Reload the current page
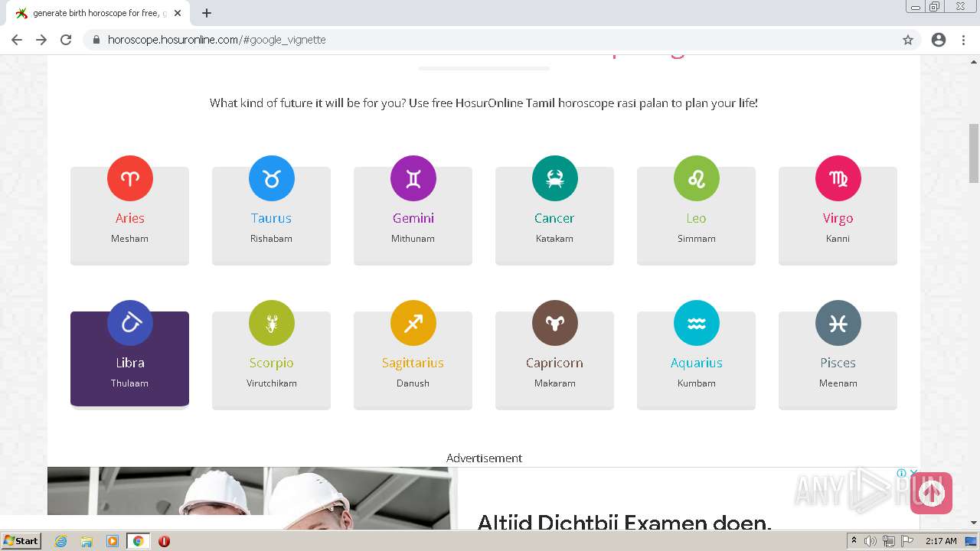 click(x=66, y=40)
